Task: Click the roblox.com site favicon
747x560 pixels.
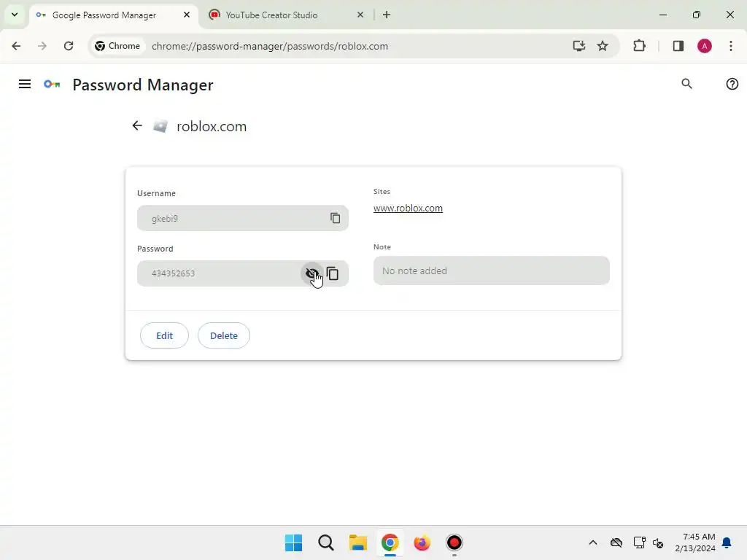Action: [160, 126]
